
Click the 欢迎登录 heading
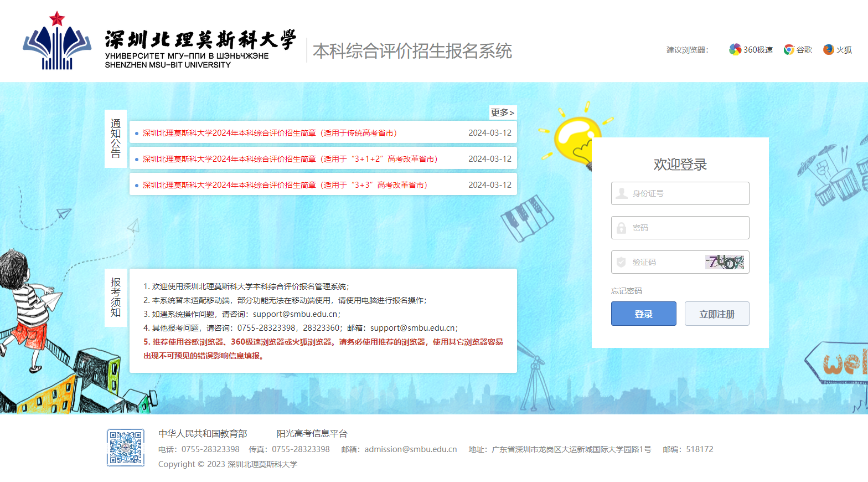pyautogui.click(x=680, y=165)
